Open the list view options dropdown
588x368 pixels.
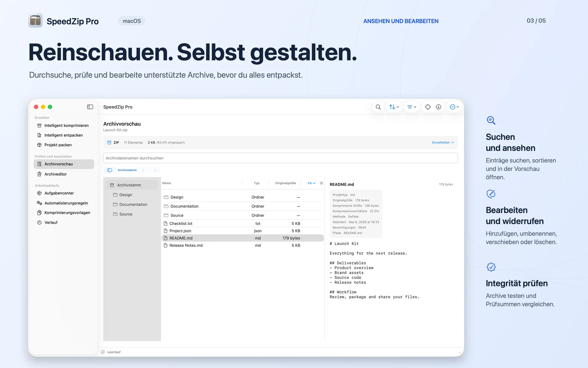pos(412,107)
